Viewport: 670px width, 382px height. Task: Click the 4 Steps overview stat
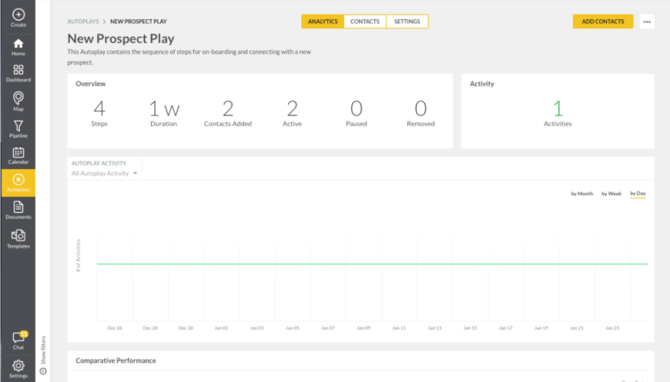point(99,113)
